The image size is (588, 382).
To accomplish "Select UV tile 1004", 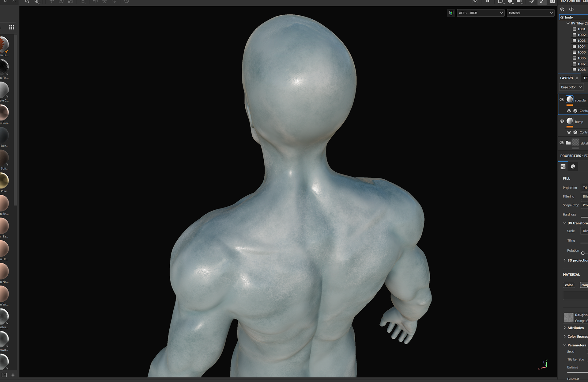I will click(581, 47).
